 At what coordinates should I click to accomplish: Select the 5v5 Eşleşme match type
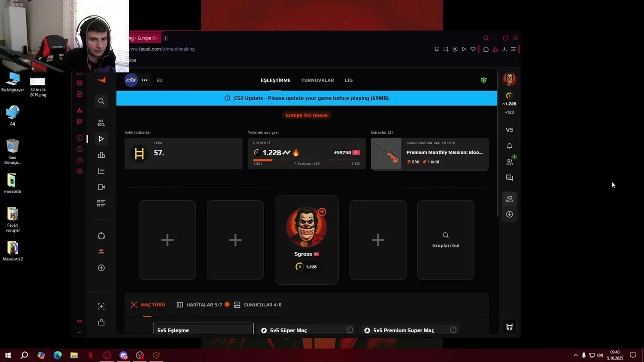203,330
